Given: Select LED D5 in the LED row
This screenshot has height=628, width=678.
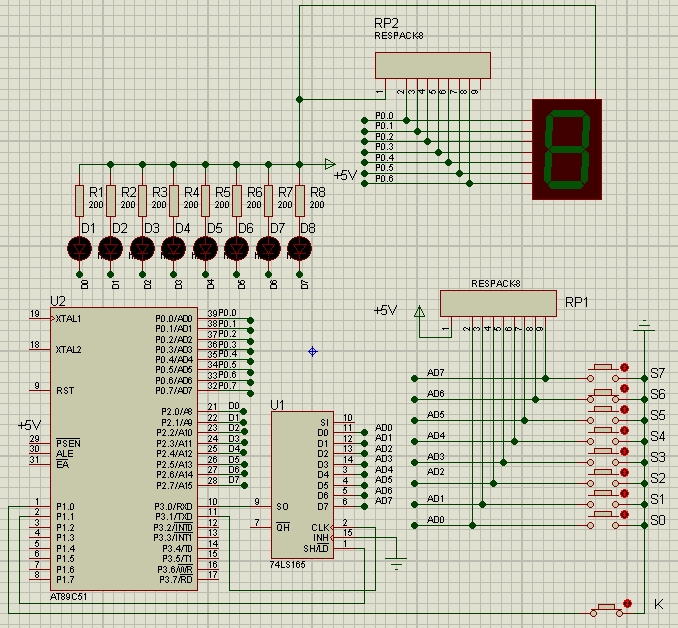Looking at the screenshot, I should point(205,249).
